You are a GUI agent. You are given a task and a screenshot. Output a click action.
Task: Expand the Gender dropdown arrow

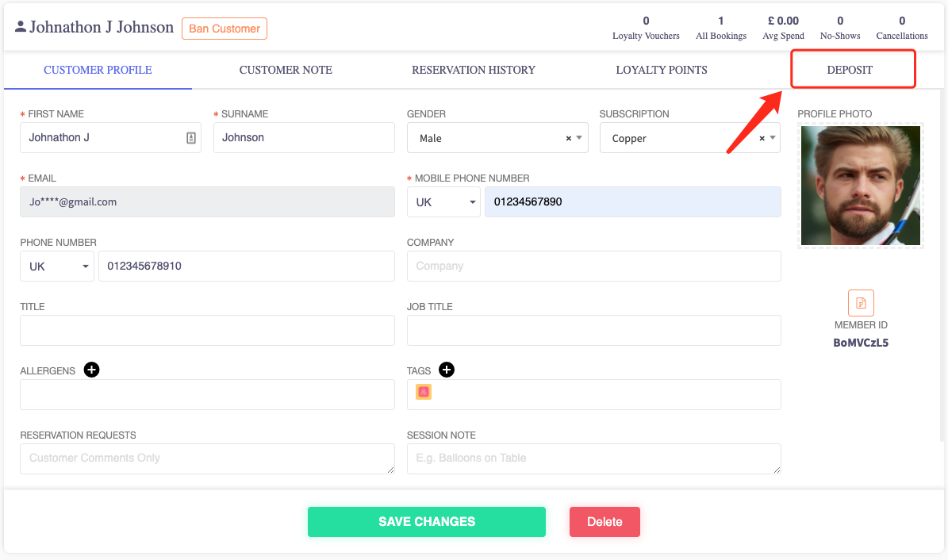click(579, 138)
